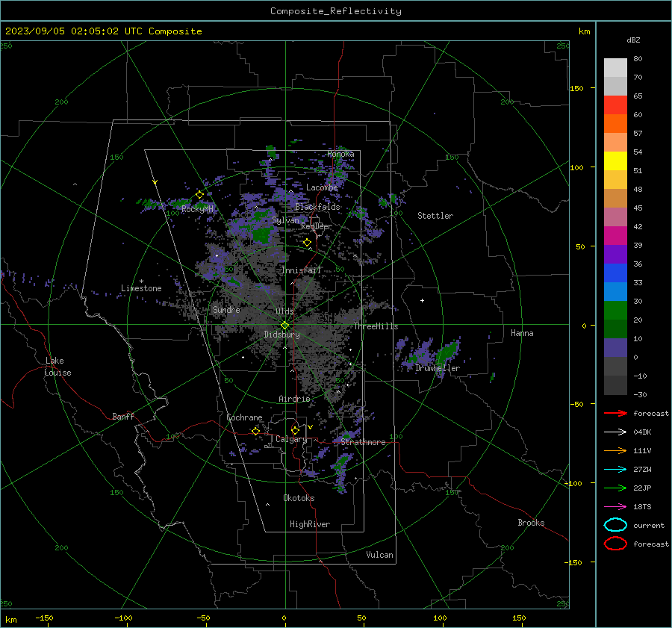
Task: Click the Okotoks city label
Action: pos(299,498)
